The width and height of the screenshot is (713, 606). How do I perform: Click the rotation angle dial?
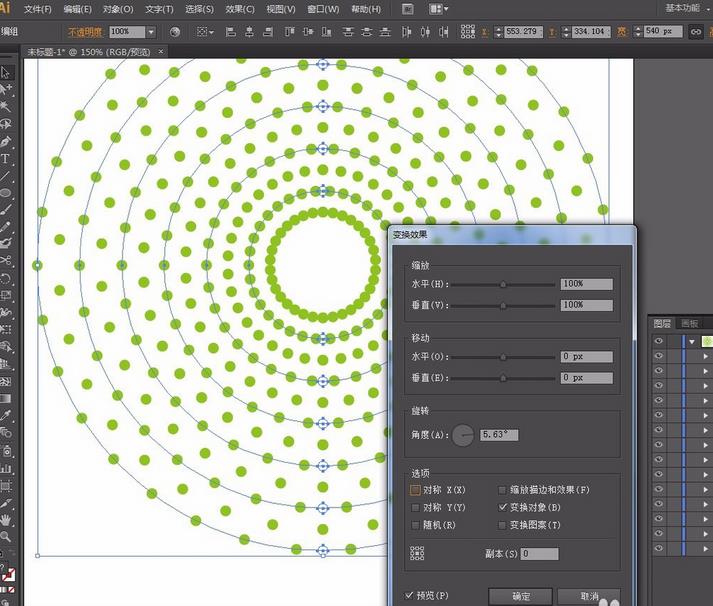pyautogui.click(x=463, y=435)
